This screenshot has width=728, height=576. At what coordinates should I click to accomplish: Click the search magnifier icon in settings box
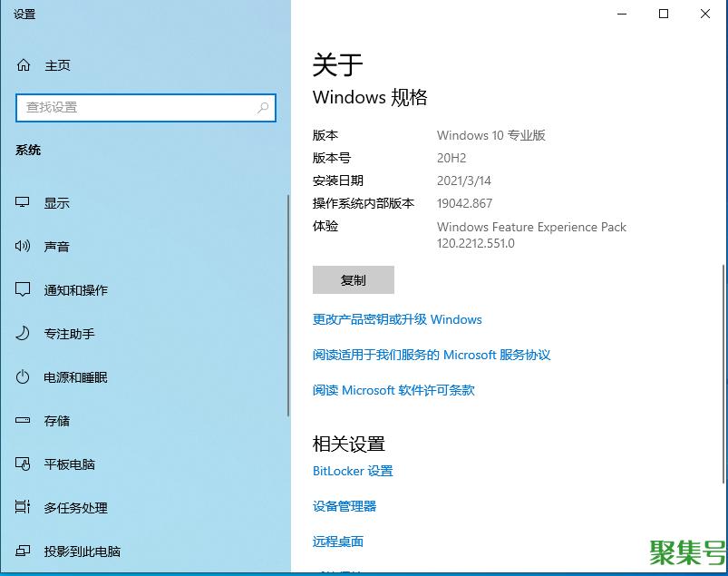click(263, 108)
